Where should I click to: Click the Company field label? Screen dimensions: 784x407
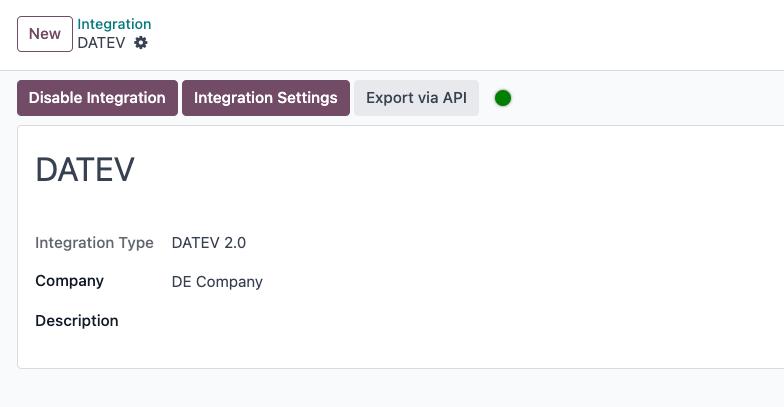click(x=70, y=281)
